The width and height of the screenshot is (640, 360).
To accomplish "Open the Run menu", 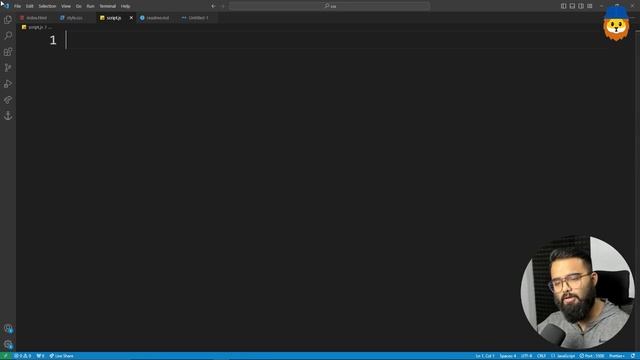I will coord(91,6).
